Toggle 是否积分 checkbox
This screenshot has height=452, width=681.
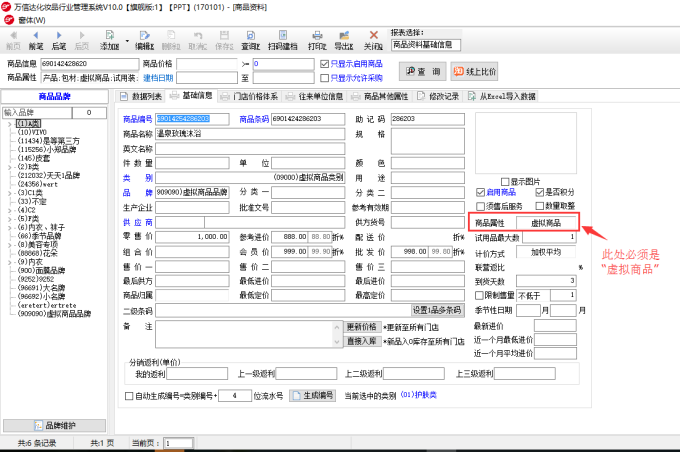[540, 192]
